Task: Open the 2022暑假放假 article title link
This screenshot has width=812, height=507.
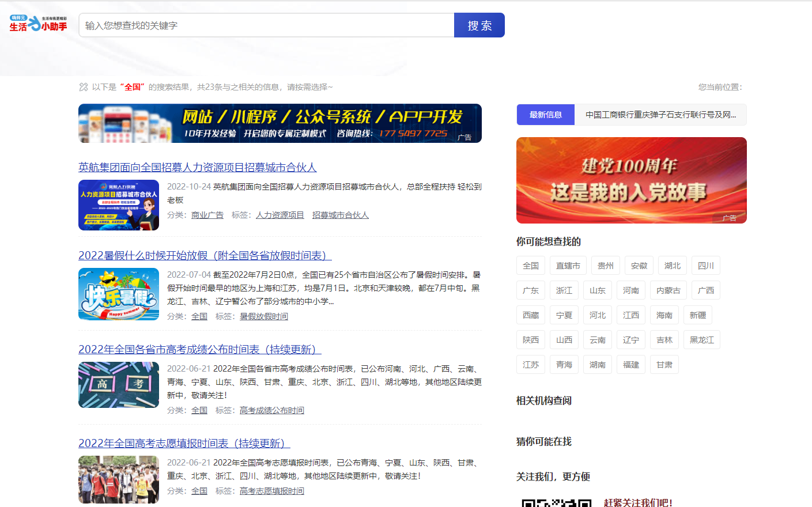Action: point(205,255)
